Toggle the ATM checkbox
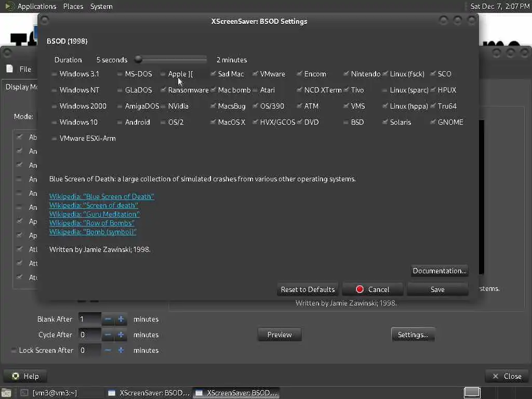The image size is (532, 399). pos(299,106)
